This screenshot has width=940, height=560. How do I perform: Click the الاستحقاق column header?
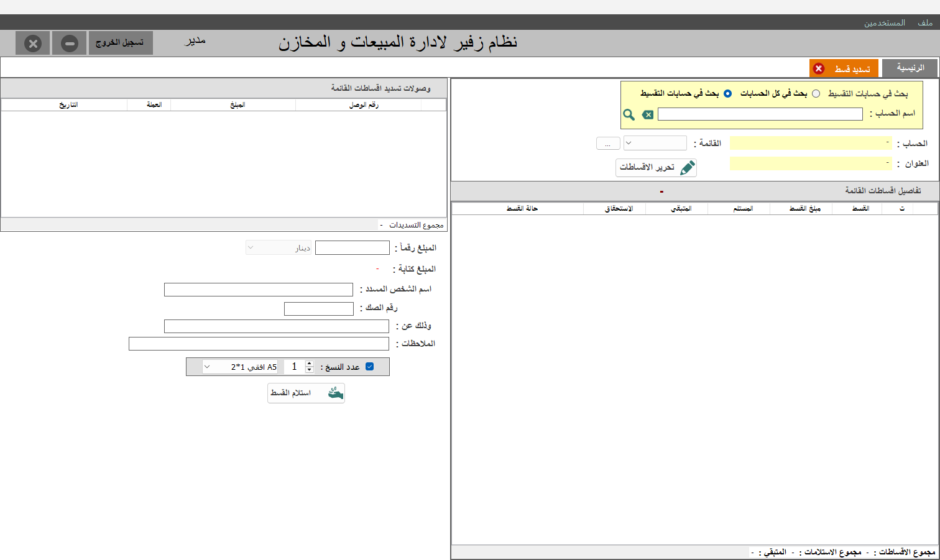[619, 209]
